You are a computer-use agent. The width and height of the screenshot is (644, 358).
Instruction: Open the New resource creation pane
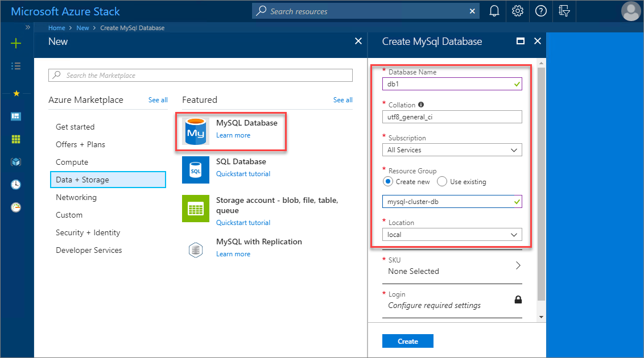click(x=16, y=43)
